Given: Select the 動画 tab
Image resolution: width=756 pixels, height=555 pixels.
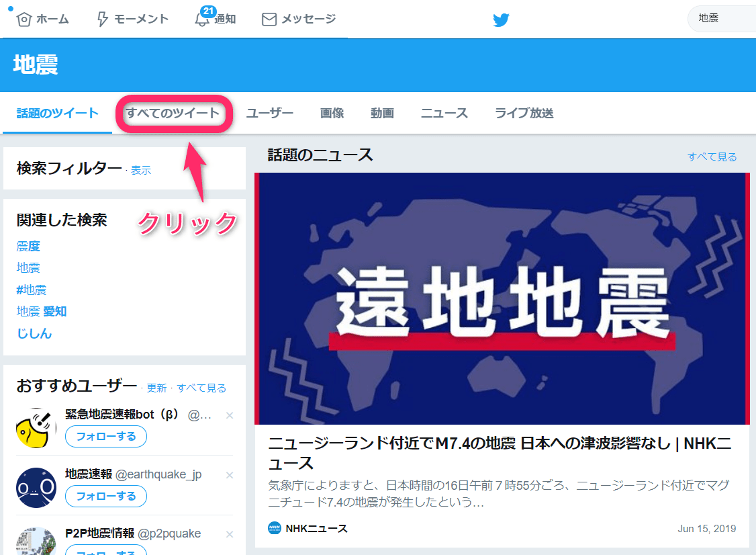Looking at the screenshot, I should (x=382, y=114).
